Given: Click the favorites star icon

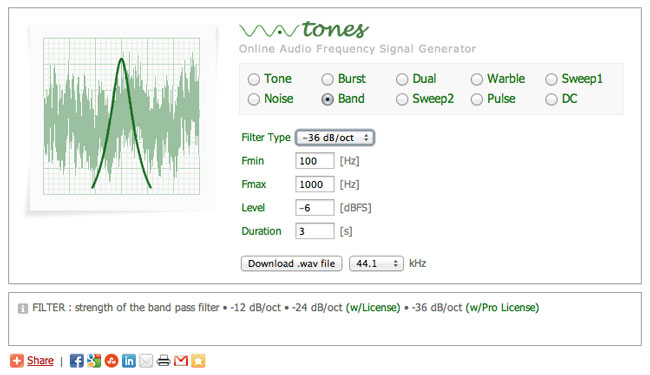Looking at the screenshot, I should click(198, 360).
